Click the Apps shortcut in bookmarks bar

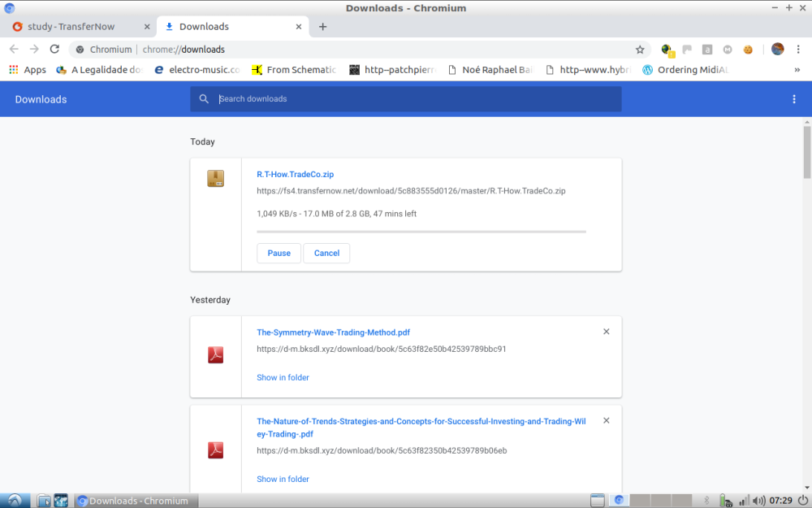tap(28, 70)
